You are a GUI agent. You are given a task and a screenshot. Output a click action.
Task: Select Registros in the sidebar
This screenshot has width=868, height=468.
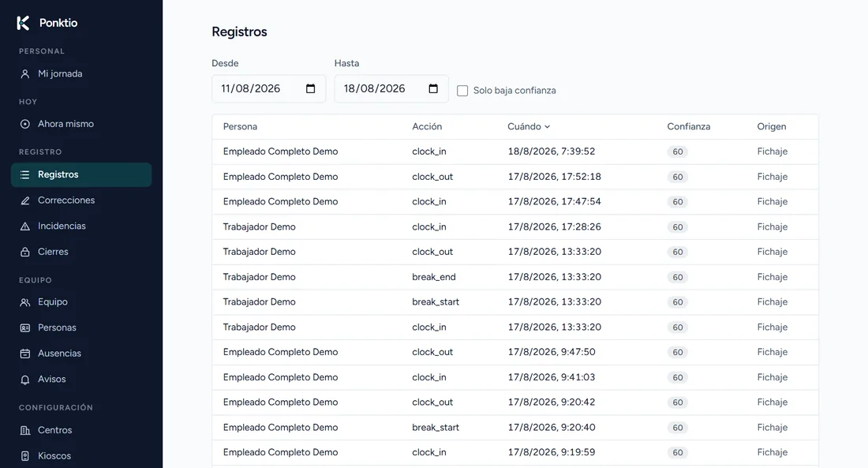click(x=81, y=174)
